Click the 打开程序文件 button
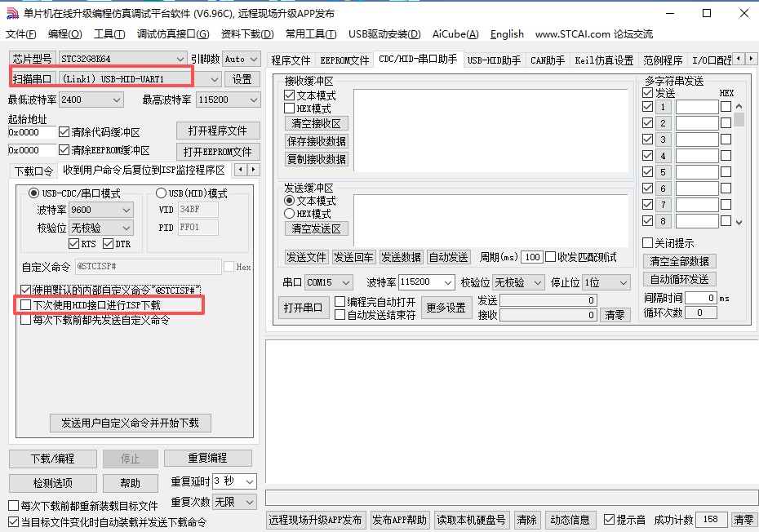The height and width of the screenshot is (532, 759). tap(217, 131)
